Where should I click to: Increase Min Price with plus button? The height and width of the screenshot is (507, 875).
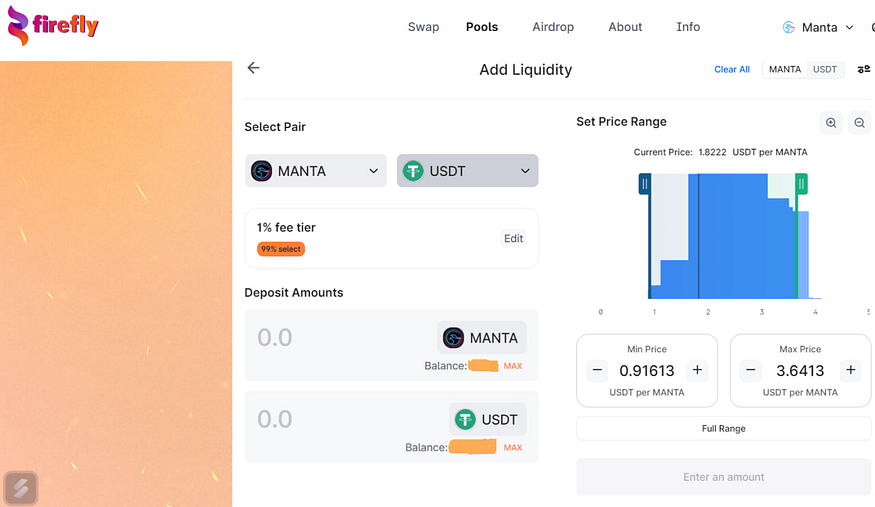click(x=697, y=370)
